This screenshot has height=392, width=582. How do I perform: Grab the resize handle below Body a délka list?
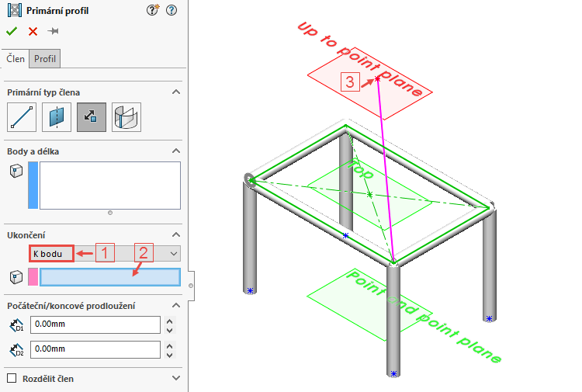point(110,213)
